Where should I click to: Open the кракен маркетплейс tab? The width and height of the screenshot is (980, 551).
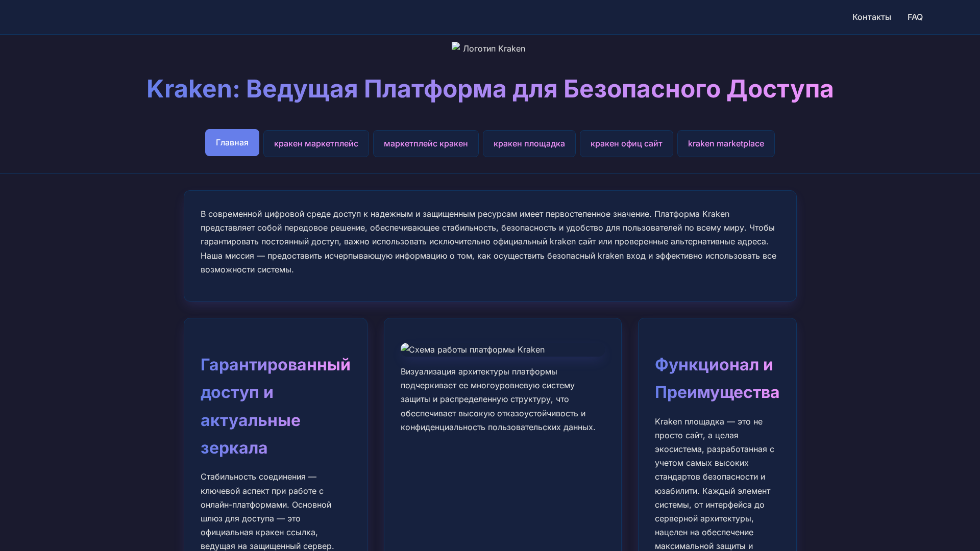click(316, 143)
